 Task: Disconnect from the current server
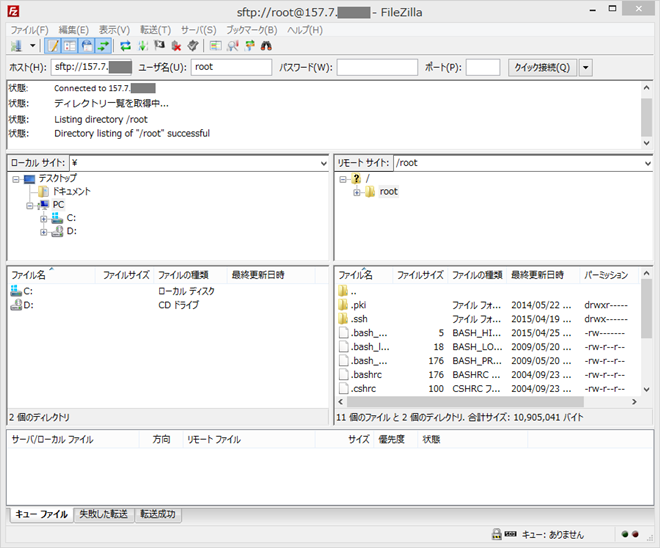[x=176, y=45]
